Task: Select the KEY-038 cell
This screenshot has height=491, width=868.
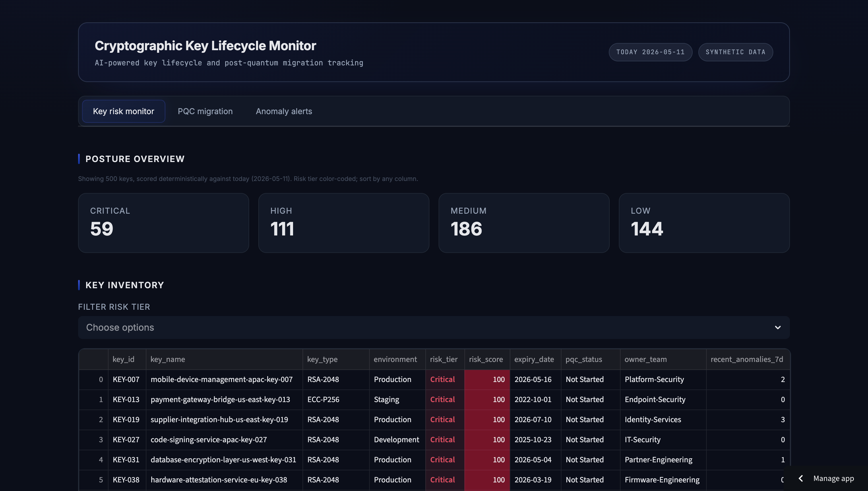Action: tap(127, 480)
